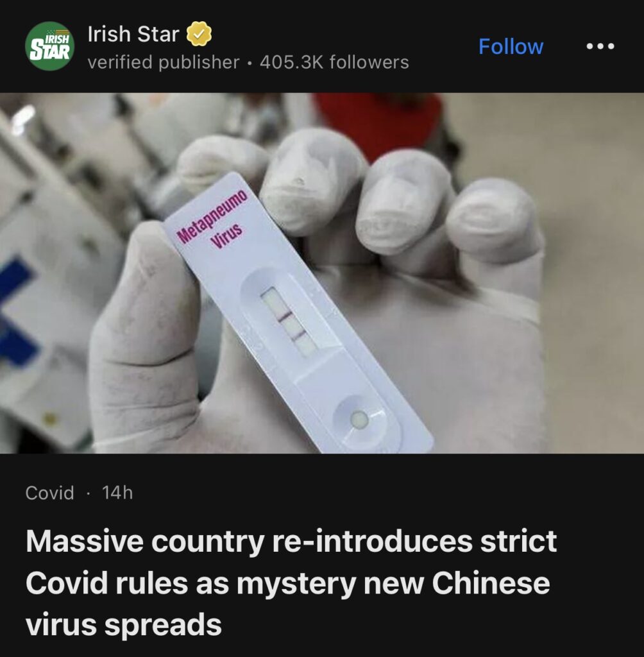Open the Irish Star green logo avatar
Image resolution: width=644 pixels, height=657 pixels.
point(50,46)
